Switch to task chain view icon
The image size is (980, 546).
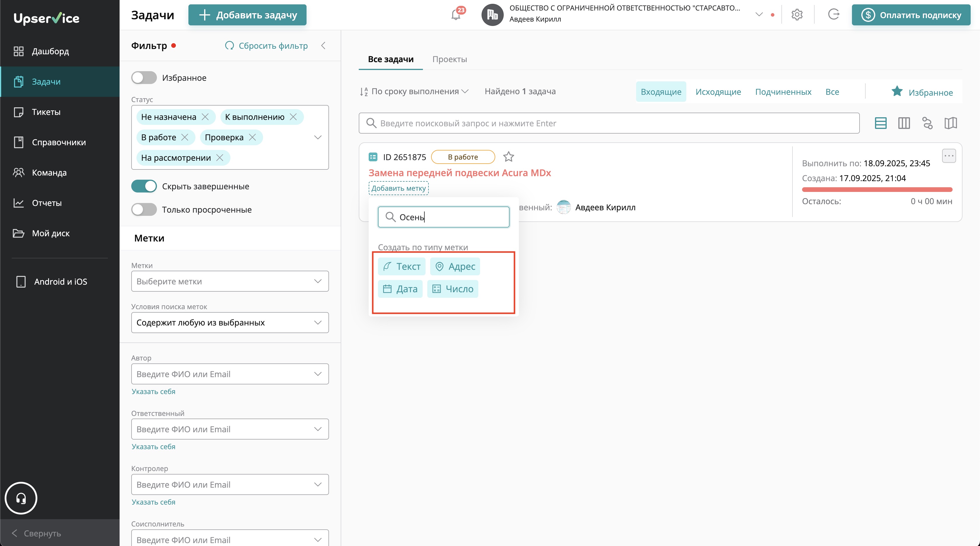927,123
